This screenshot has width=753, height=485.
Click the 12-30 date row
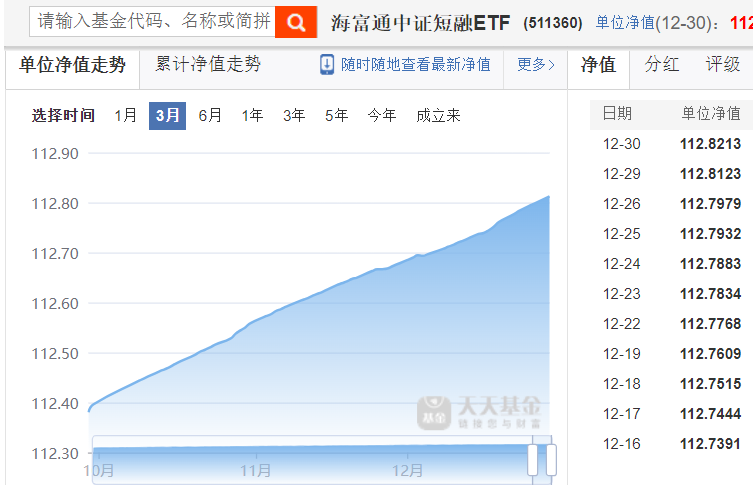click(622, 144)
